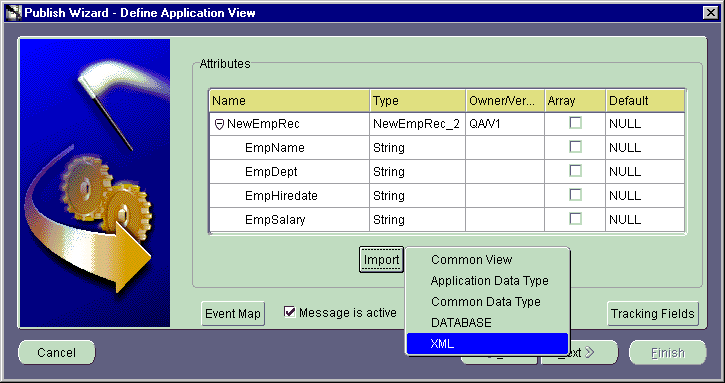Viewport: 725px width, 383px height.
Task: Click the Array column header
Action: [575, 101]
